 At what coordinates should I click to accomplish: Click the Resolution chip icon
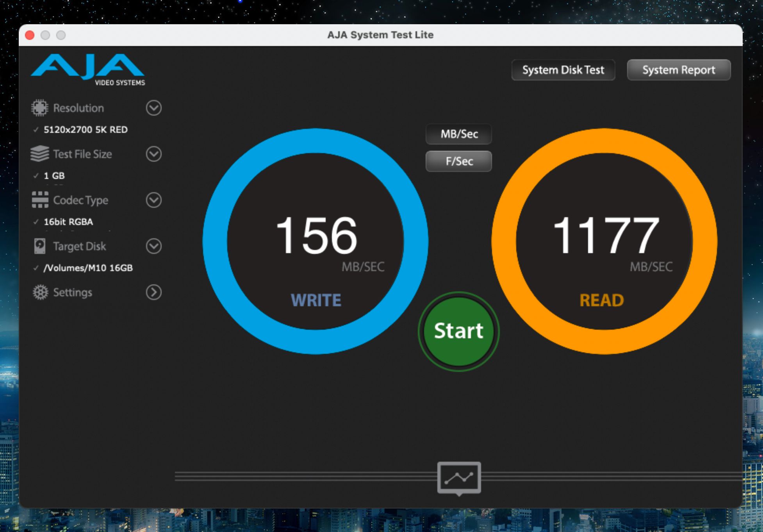tap(39, 108)
